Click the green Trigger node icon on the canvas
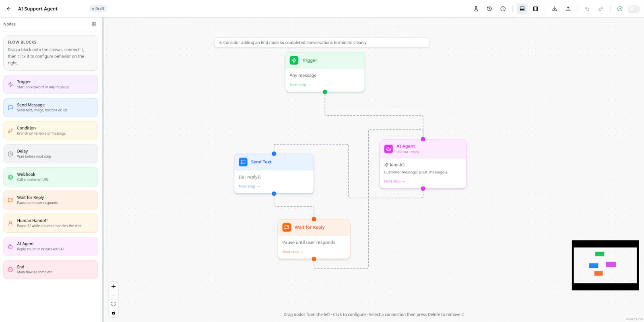 [x=294, y=60]
